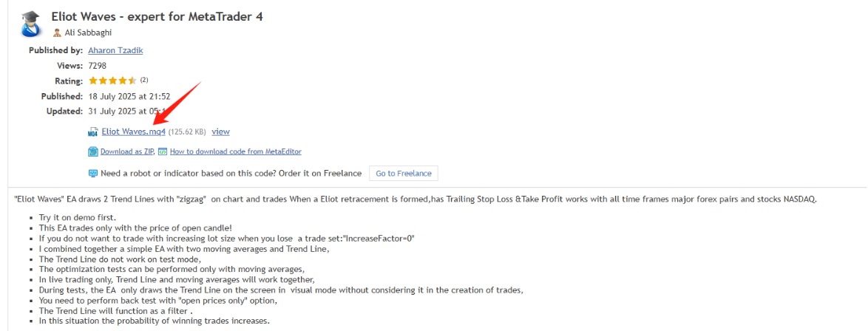Click the third rating star

pyautogui.click(x=113, y=81)
